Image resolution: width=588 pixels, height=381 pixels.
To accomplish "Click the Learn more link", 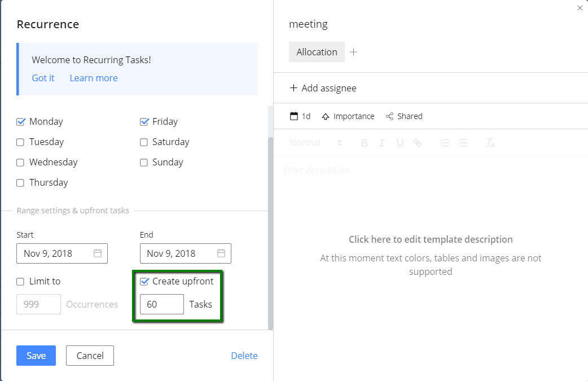I will tap(94, 78).
